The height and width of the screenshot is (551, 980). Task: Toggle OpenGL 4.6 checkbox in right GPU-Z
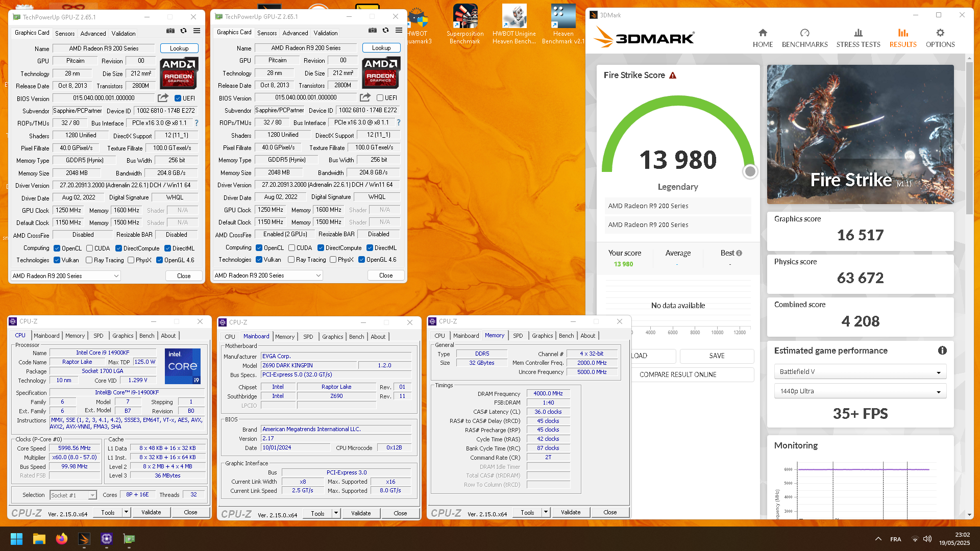[x=361, y=260]
